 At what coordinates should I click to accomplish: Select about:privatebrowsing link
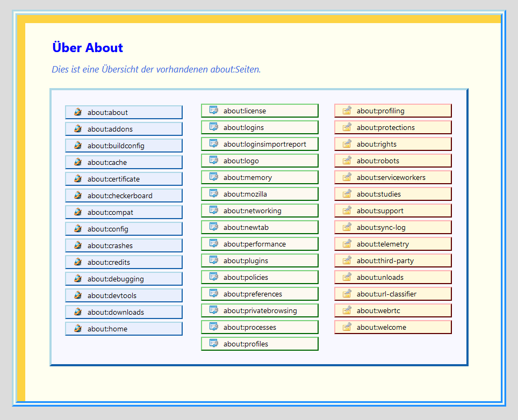click(260, 310)
